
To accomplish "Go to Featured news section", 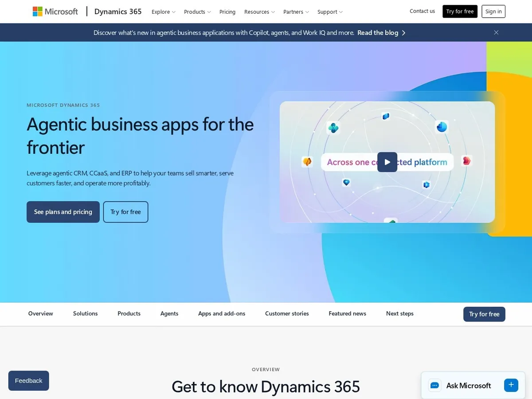I will tap(347, 313).
